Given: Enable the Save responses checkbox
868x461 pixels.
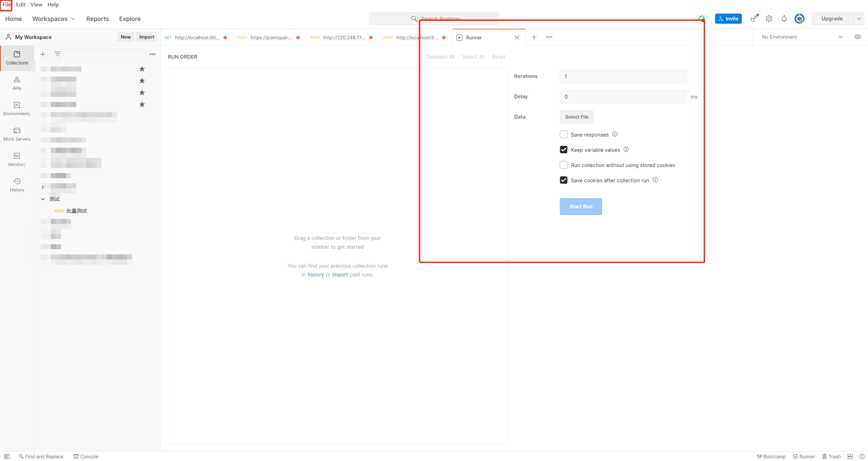Looking at the screenshot, I should tap(564, 134).
